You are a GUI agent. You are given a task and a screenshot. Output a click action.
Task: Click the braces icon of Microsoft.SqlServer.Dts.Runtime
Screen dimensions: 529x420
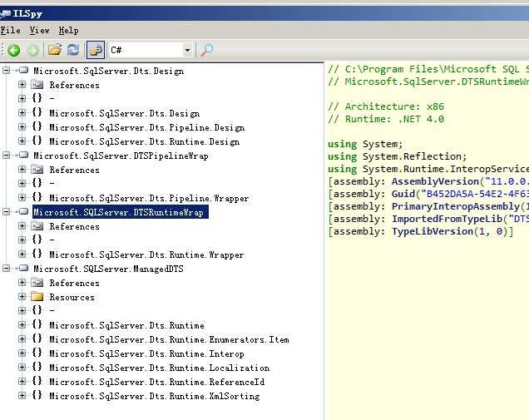pyautogui.click(x=37, y=324)
